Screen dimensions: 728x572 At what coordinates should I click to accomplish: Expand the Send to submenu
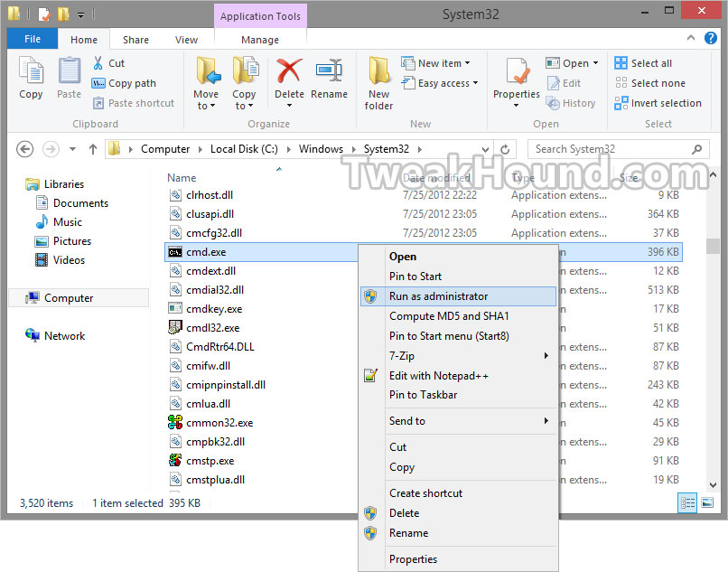pos(458,421)
